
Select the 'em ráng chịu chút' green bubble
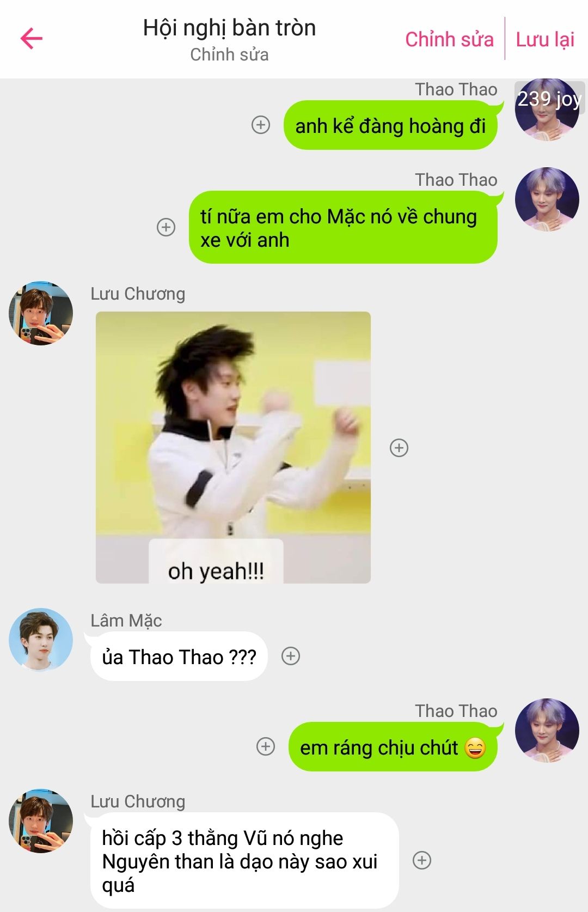tap(393, 747)
